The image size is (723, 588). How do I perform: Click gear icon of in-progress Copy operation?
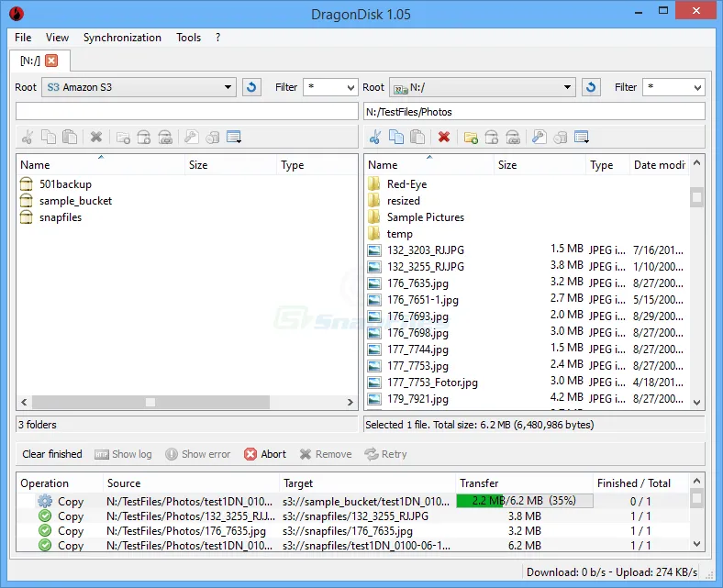tap(45, 501)
